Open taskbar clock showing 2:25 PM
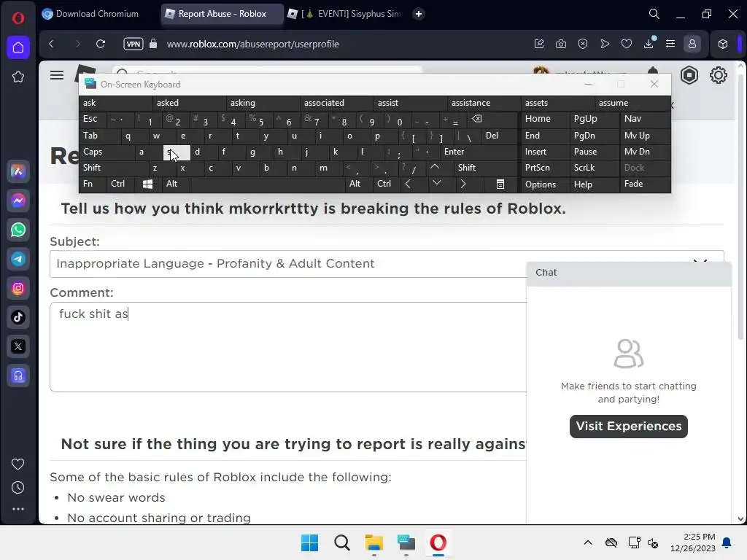This screenshot has height=560, width=747. [693, 542]
